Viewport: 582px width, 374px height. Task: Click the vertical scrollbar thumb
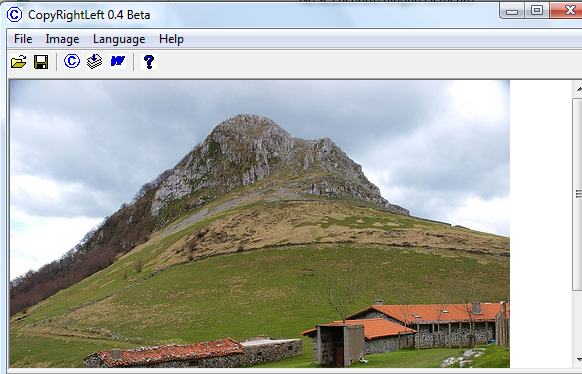tap(578, 194)
